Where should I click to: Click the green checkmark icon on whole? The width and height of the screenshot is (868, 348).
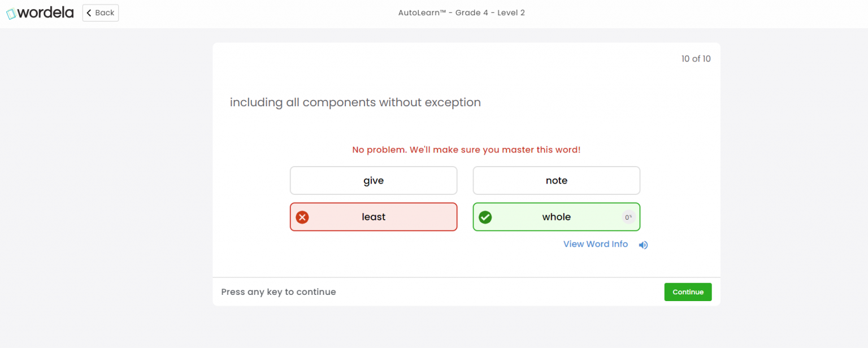[485, 217]
